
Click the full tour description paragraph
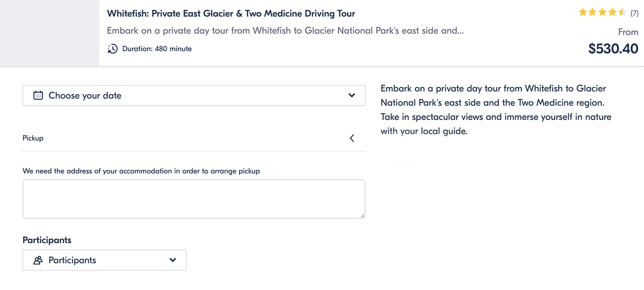click(x=496, y=110)
